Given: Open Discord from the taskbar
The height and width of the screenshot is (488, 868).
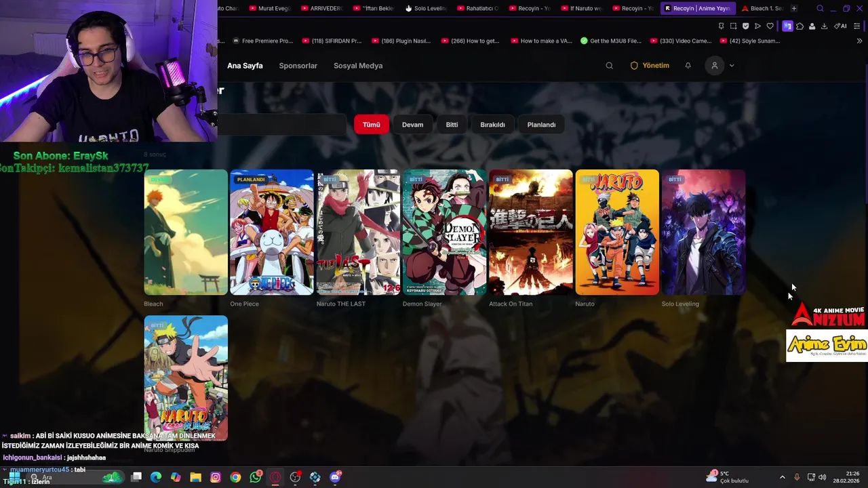Looking at the screenshot, I should click(335, 477).
